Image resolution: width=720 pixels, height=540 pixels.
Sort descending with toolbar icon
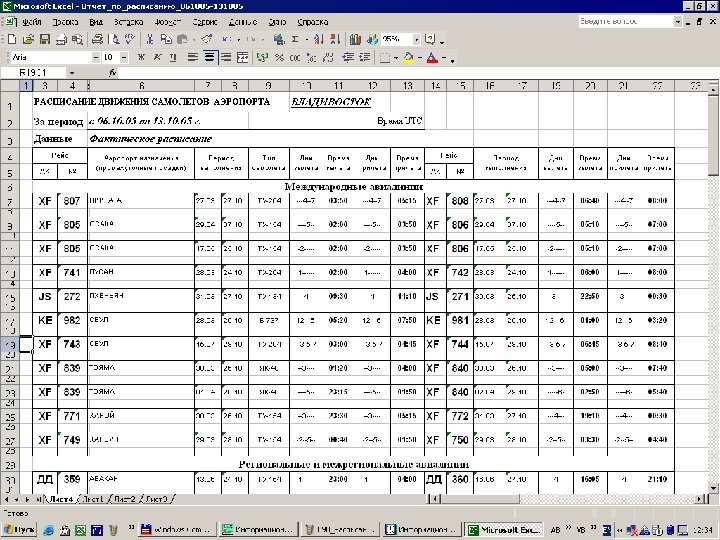(335, 40)
